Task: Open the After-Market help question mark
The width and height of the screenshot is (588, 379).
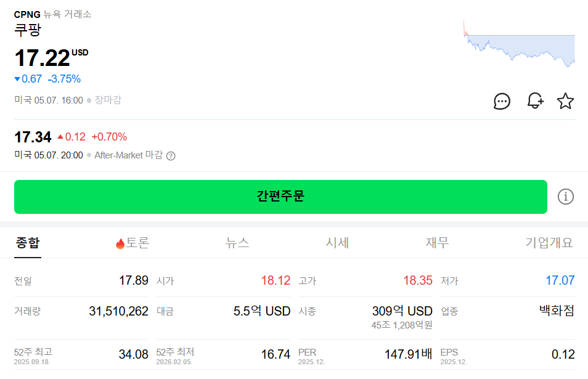Action: (171, 156)
